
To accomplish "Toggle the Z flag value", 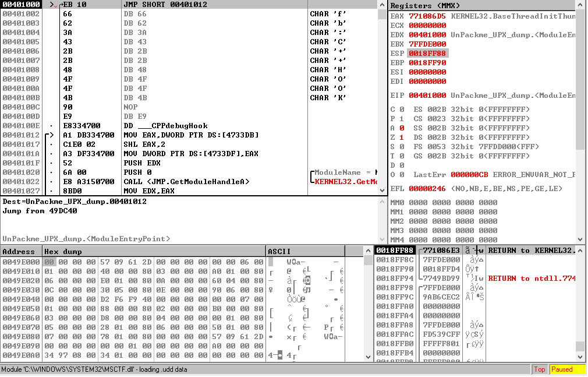I will coord(402,138).
